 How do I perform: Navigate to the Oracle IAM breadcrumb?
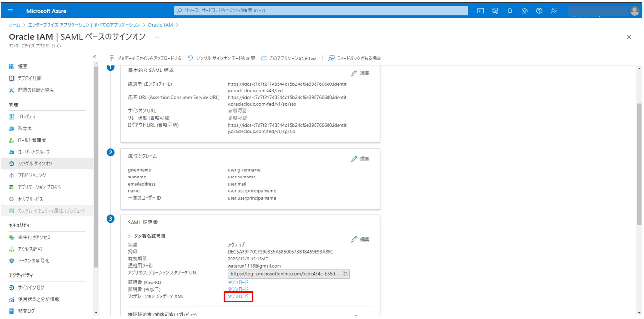(x=161, y=25)
